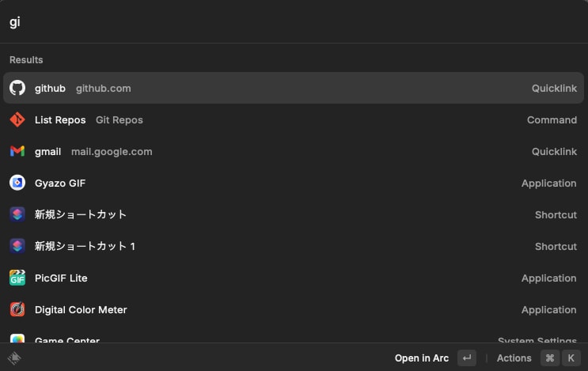This screenshot has height=371, width=588.
Task: Select the 新規ショートカット shortcut name
Action: [81, 214]
